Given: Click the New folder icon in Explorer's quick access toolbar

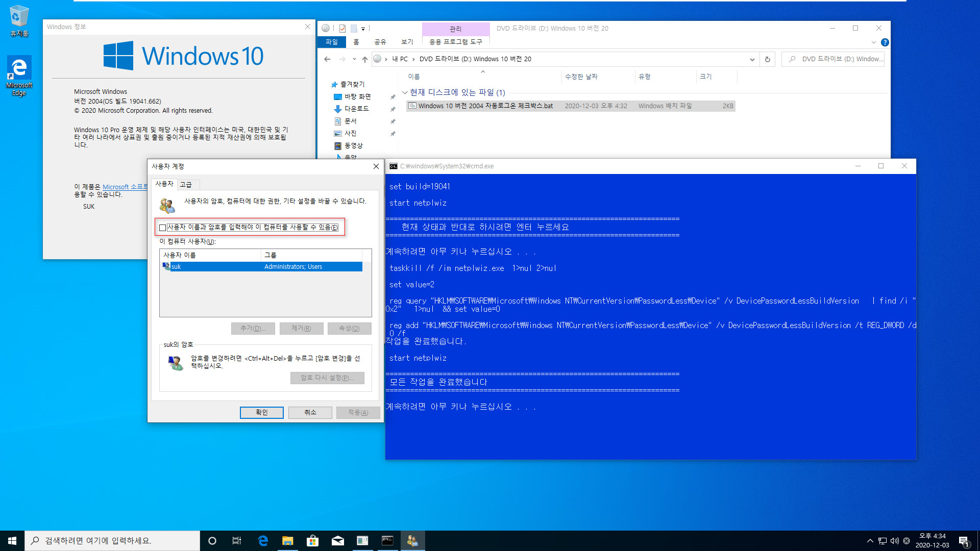Looking at the screenshot, I should (353, 29).
